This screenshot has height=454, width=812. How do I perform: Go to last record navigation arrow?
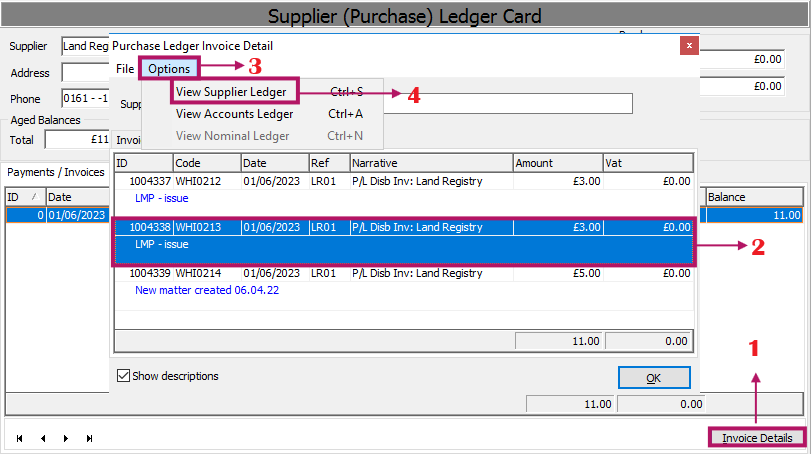[x=89, y=438]
